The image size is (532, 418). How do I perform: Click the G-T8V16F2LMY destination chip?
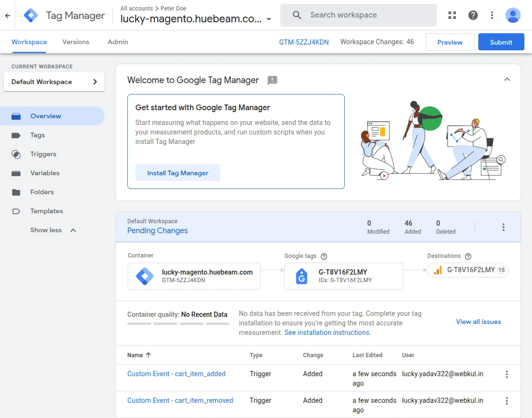[x=468, y=270]
